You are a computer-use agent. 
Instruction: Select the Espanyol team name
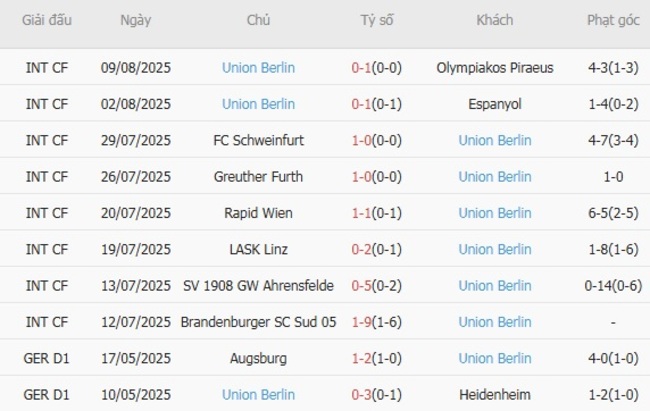tap(494, 104)
